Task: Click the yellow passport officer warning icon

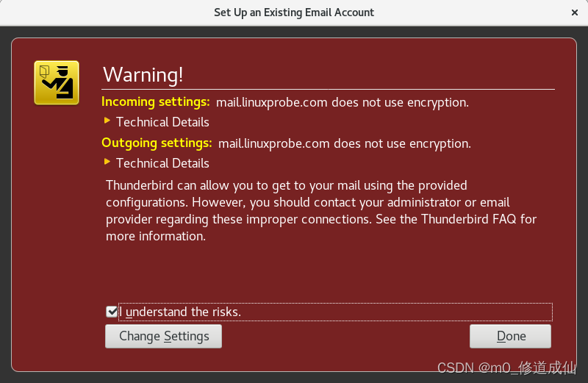Action: point(57,82)
